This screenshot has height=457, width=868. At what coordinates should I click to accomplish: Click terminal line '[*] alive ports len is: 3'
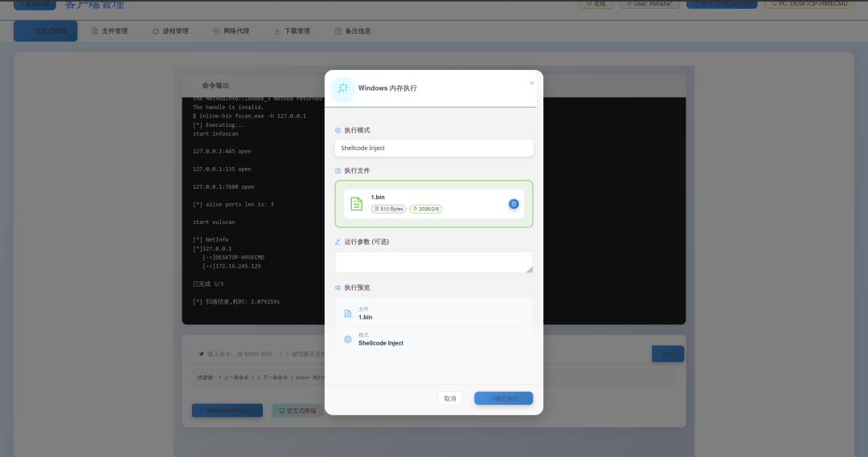(x=233, y=205)
